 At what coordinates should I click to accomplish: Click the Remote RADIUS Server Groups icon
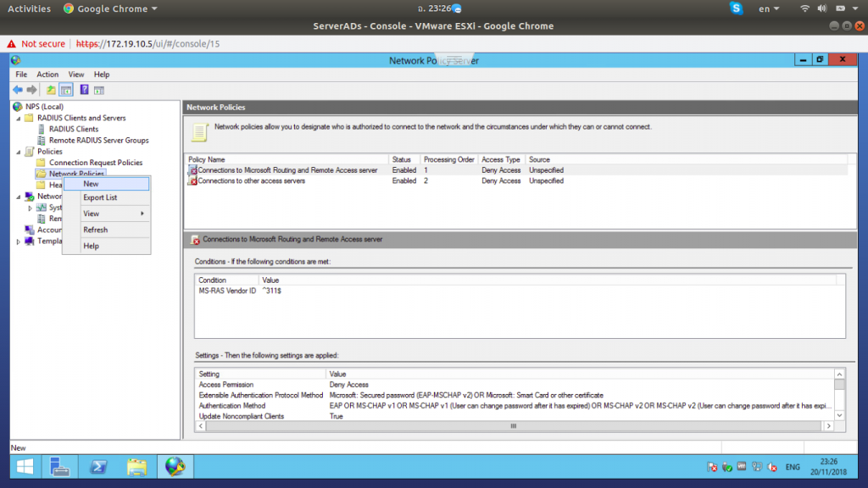coord(41,140)
